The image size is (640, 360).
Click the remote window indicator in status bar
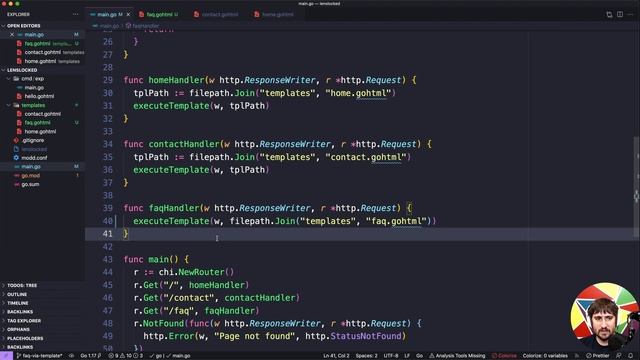[6, 356]
